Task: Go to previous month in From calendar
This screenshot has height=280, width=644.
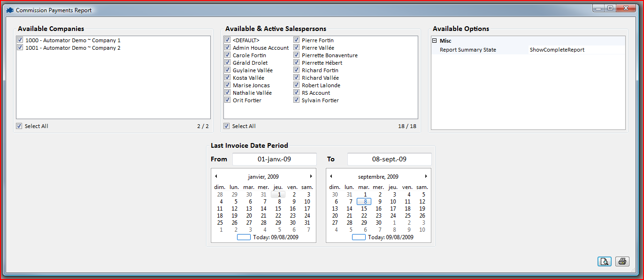Action: click(x=215, y=176)
